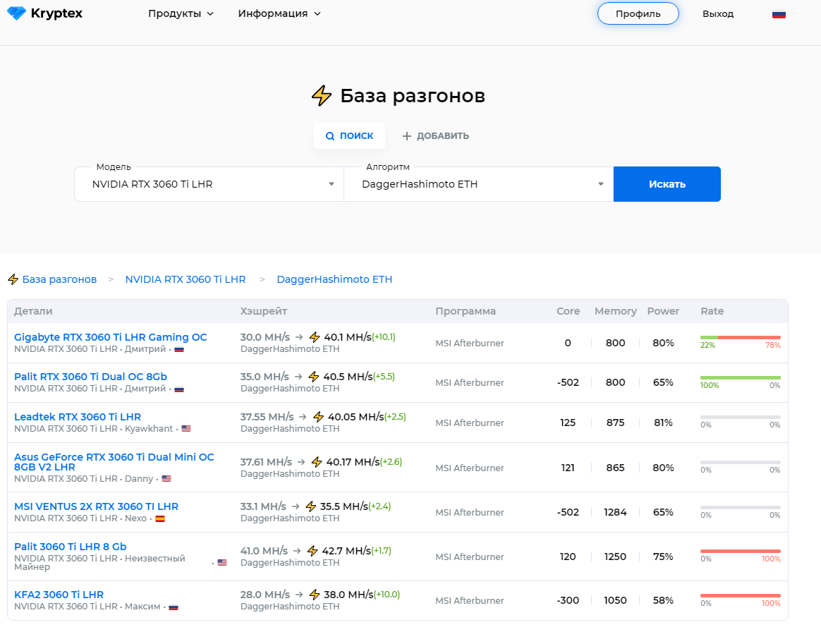Screen dimensions: 821x644
Task: Open Asus GeForce RTX 3060 Ti Dual Mini
Action: point(114,462)
